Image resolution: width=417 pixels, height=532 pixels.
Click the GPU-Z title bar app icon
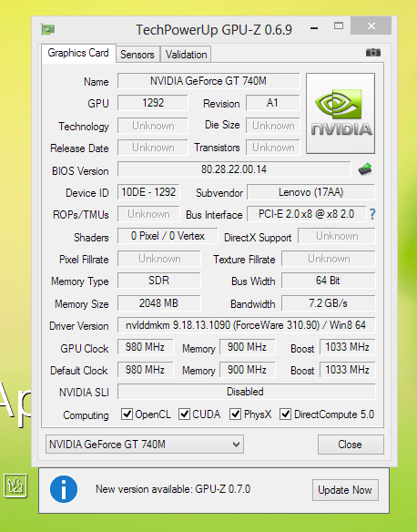[48, 29]
